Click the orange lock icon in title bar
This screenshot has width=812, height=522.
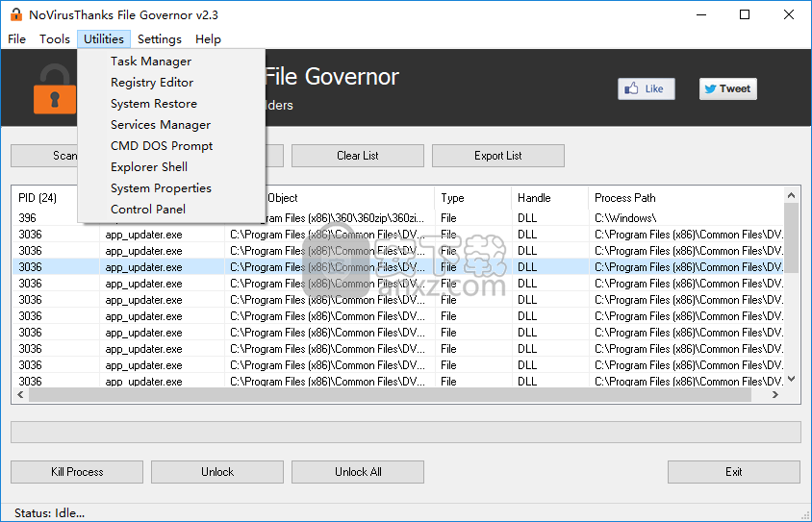coord(16,14)
